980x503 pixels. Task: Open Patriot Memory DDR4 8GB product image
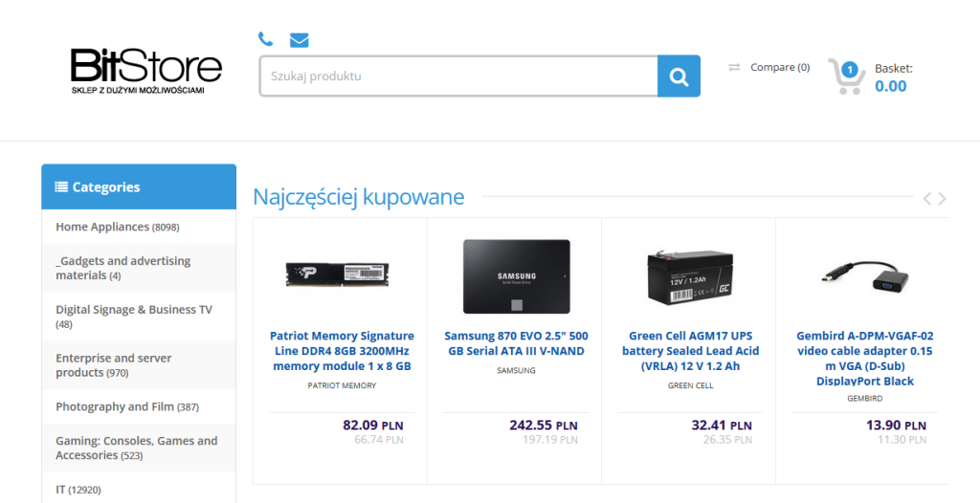point(338,274)
